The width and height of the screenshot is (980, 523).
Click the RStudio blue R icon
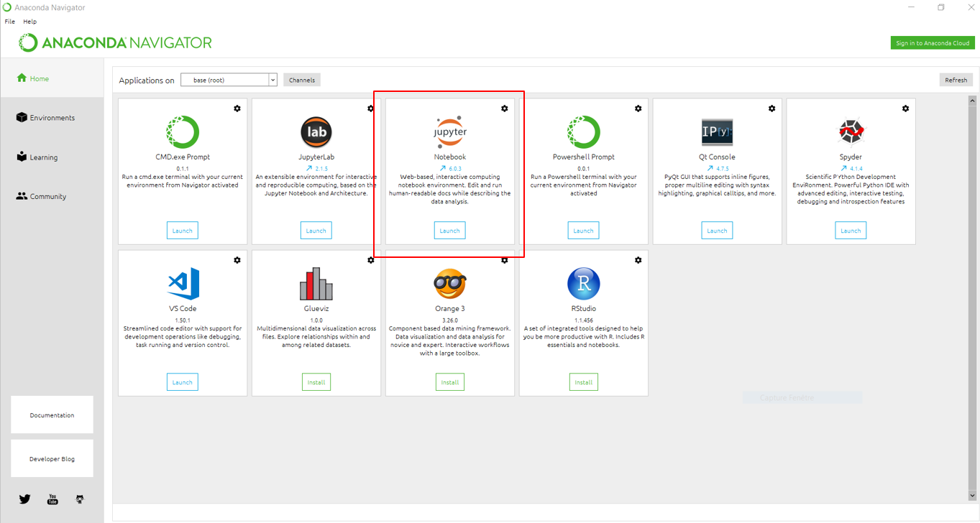584,284
